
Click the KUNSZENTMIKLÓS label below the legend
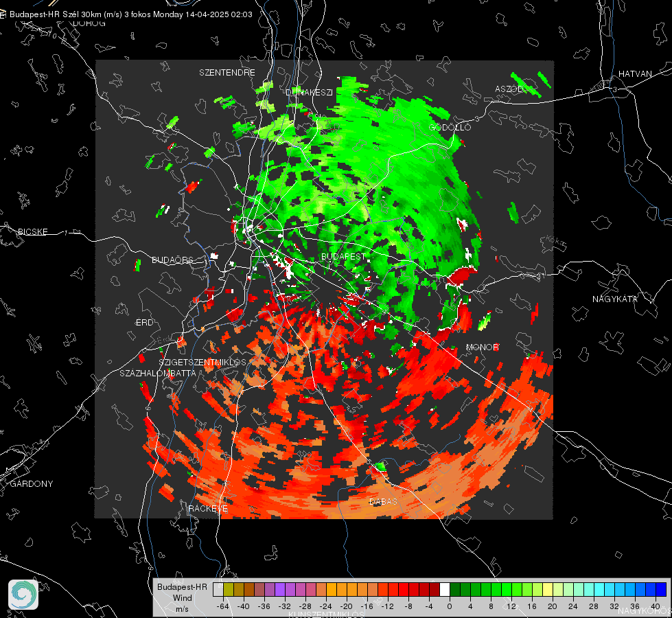click(x=326, y=615)
